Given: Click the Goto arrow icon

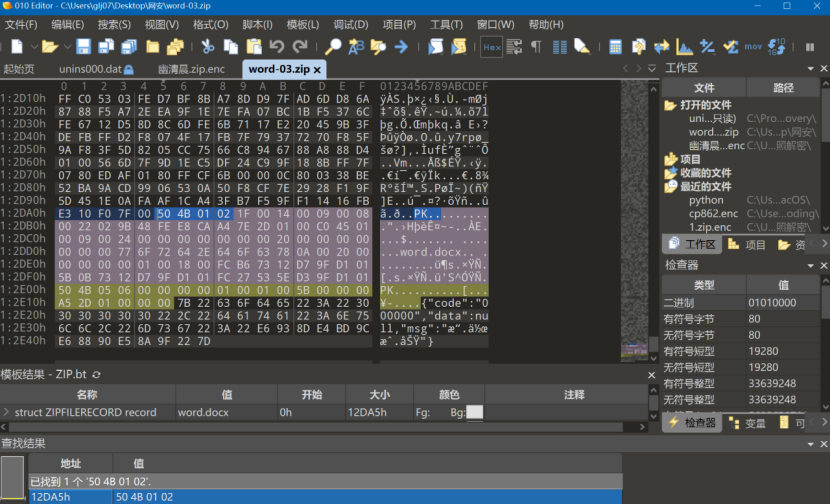Looking at the screenshot, I should tap(401, 47).
